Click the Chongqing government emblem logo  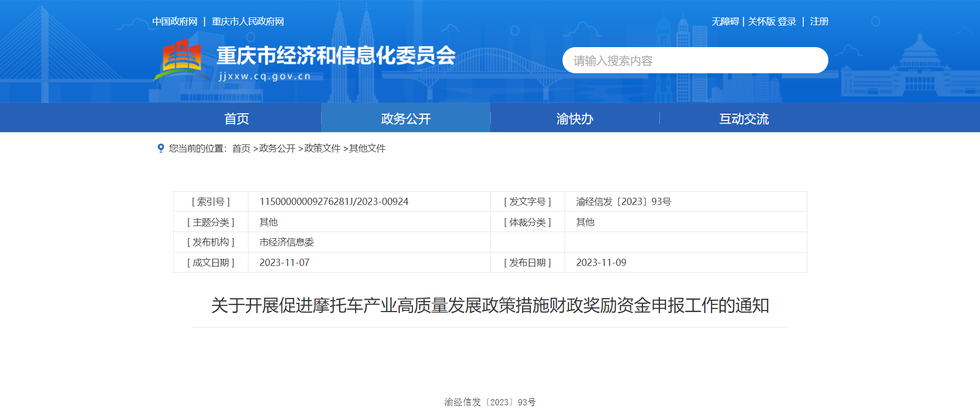click(180, 59)
